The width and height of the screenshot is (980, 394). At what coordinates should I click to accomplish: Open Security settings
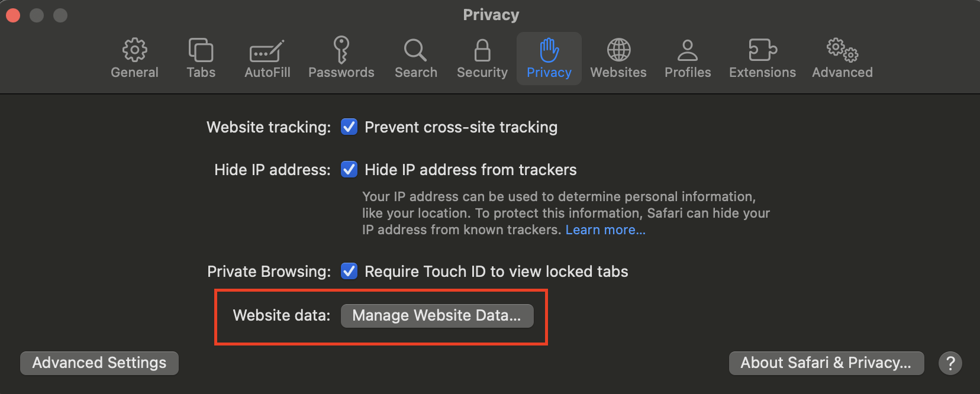482,58
